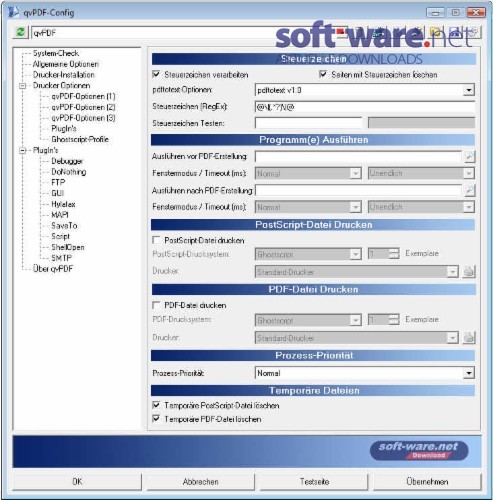This screenshot has height=500, width=493.
Task: Select the Hylafax plugin
Action: point(63,204)
